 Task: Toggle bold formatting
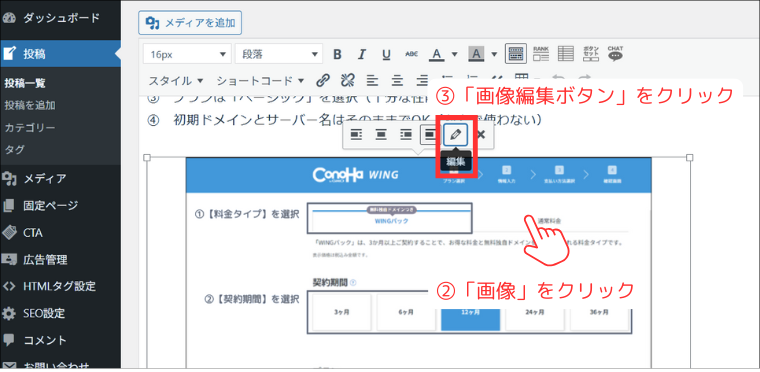[x=338, y=54]
